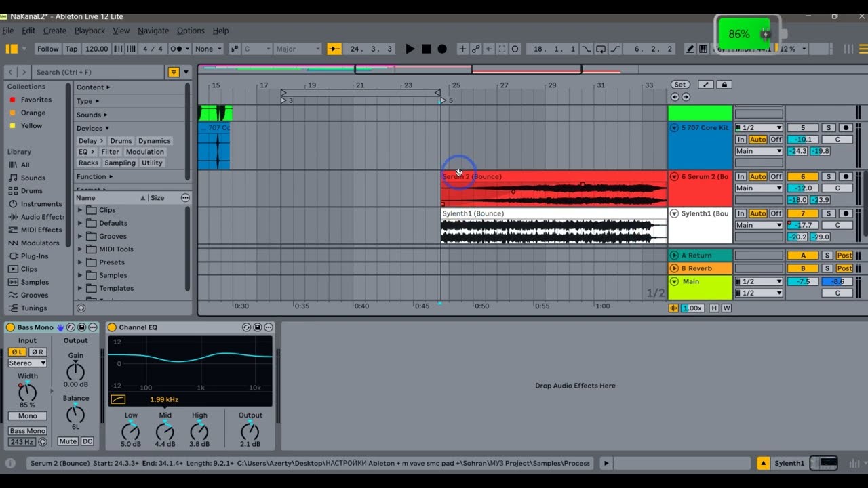Image resolution: width=868 pixels, height=488 pixels.
Task: Toggle the Lock Envelopes icon
Action: pyautogui.click(x=724, y=85)
